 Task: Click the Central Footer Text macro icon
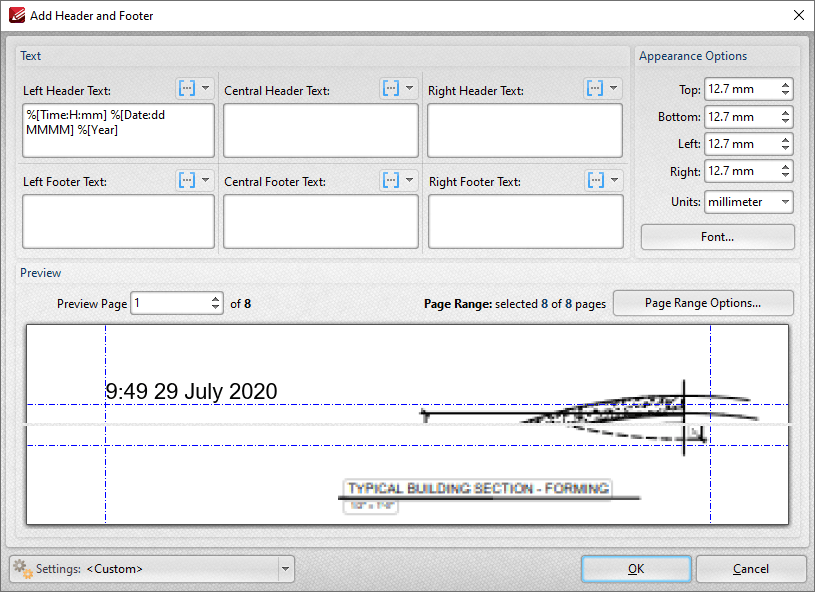pos(391,180)
